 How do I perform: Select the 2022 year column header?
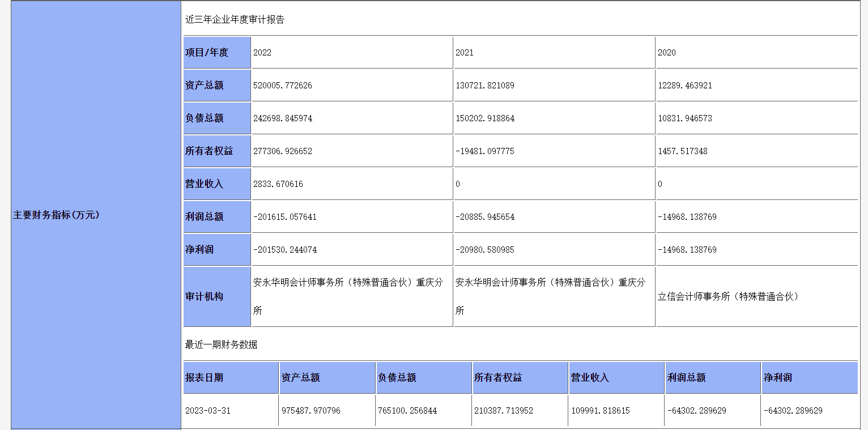(x=262, y=53)
